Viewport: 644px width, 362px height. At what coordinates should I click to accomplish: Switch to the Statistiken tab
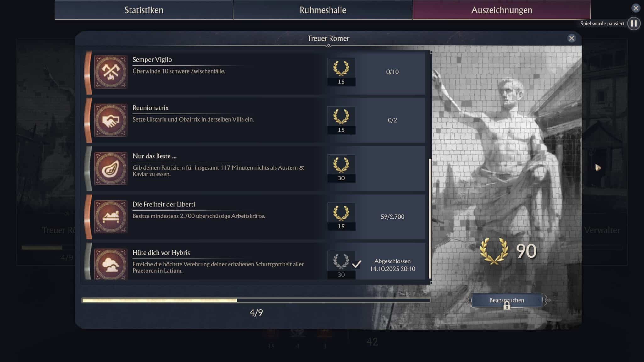144,10
